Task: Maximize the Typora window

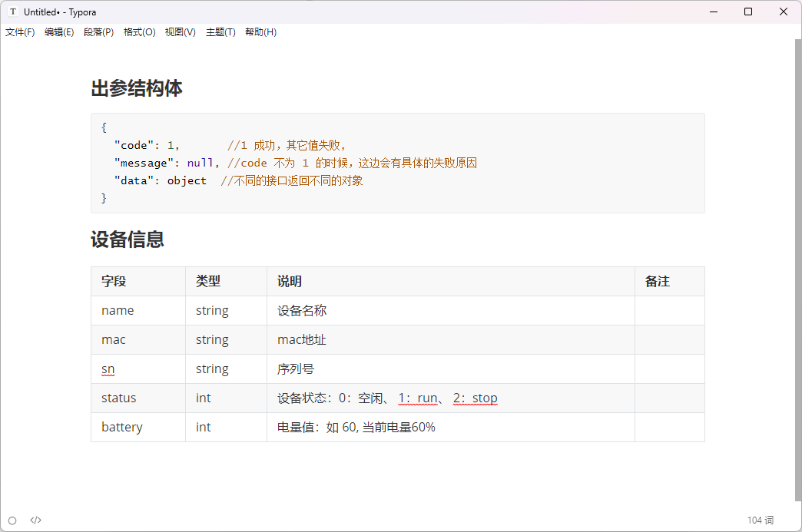Action: (x=747, y=12)
